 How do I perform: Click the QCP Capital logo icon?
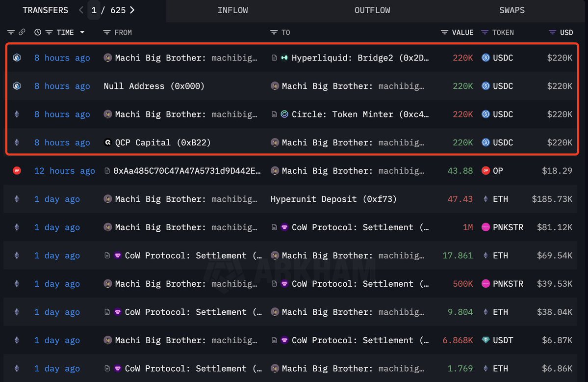[108, 143]
